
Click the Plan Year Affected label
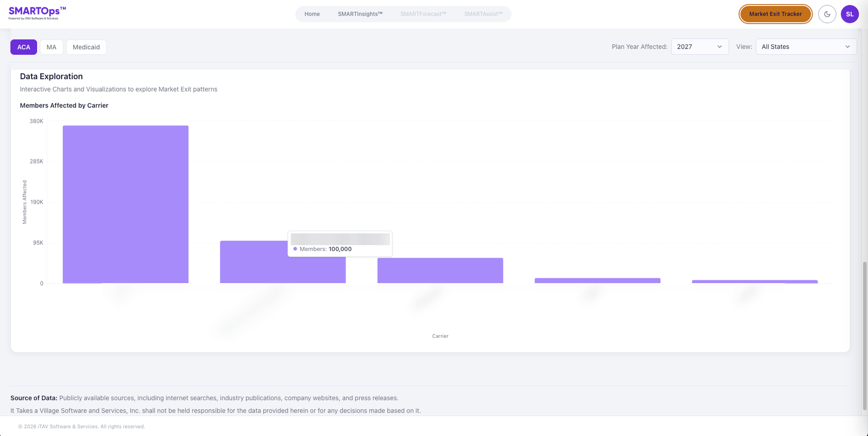coord(640,47)
